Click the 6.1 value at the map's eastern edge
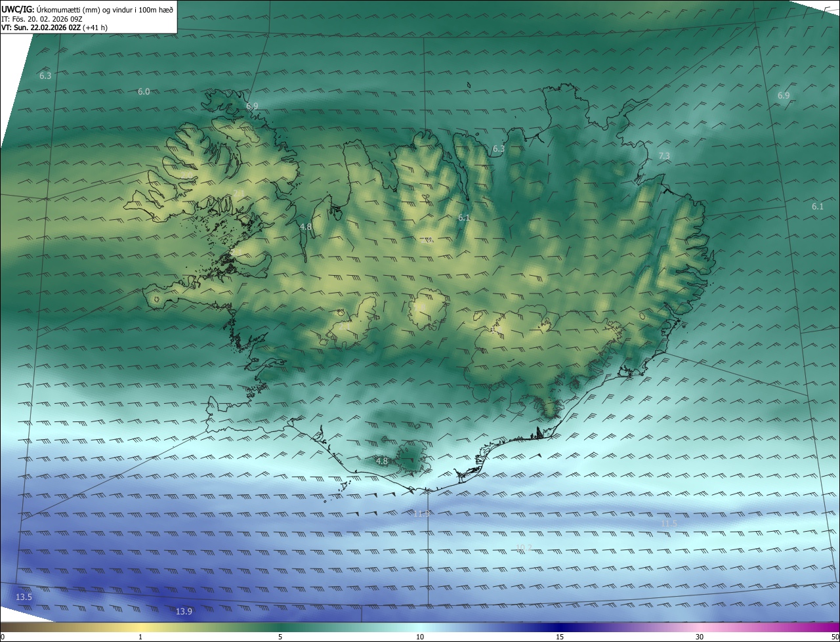The image size is (840, 642). (817, 207)
